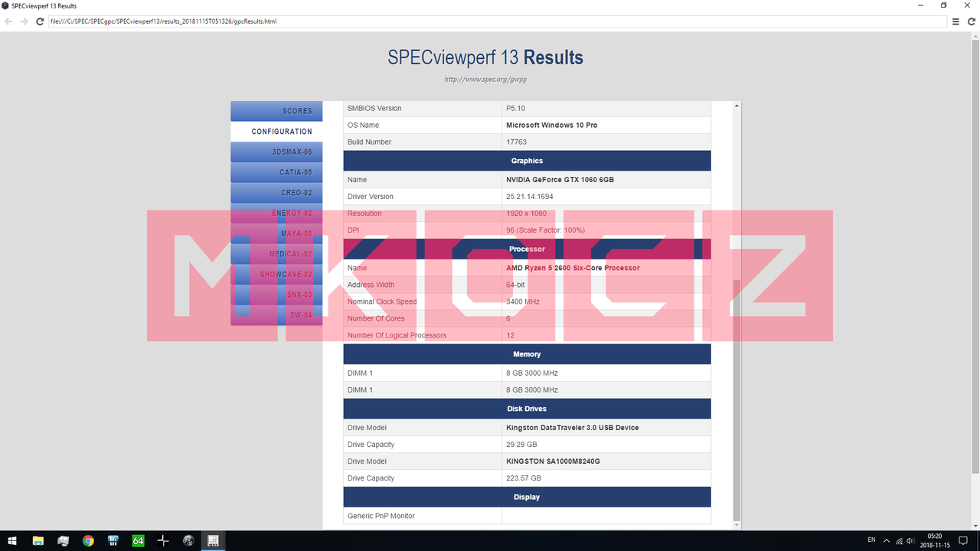The image size is (980, 551).
Task: Select the Generic PnP Monitor entry
Action: tap(381, 516)
